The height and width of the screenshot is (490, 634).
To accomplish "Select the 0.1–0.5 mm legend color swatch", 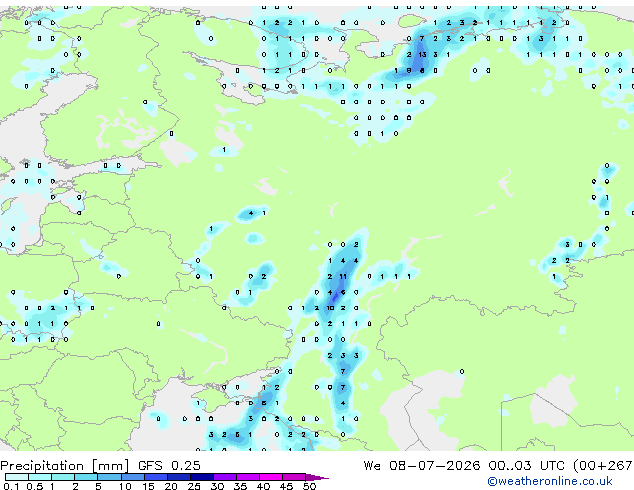I will pos(17,477).
